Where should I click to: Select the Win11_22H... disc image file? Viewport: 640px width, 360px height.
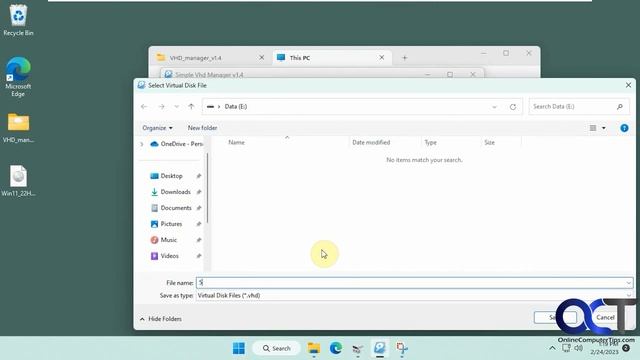pyautogui.click(x=18, y=181)
